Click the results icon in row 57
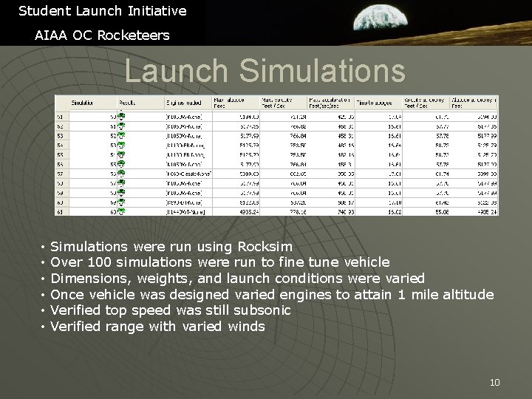 [121, 174]
